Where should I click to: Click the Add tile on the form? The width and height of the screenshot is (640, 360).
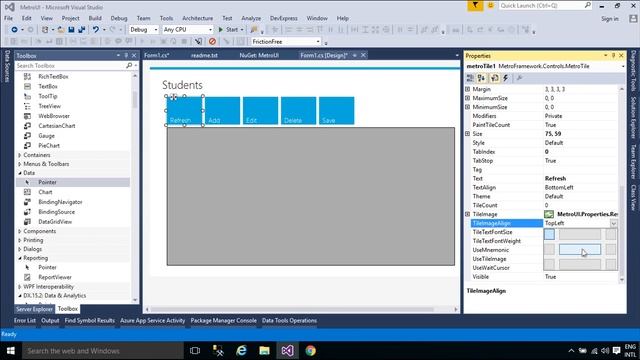click(222, 111)
